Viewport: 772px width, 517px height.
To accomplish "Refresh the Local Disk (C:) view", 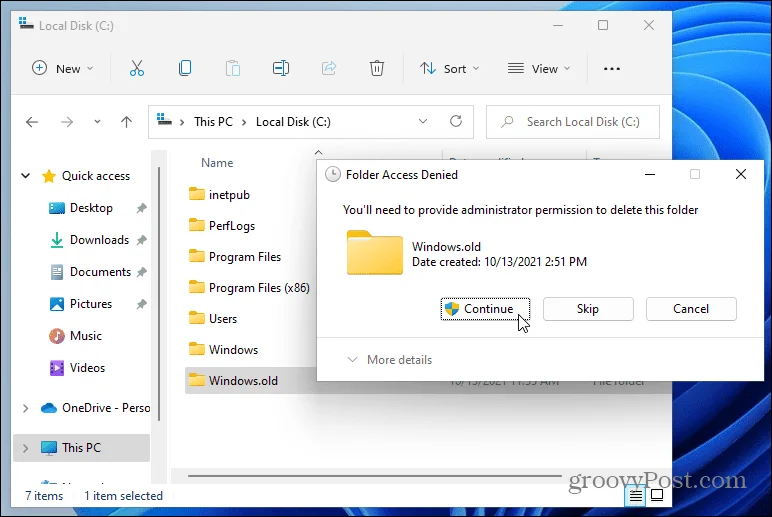I will click(456, 121).
